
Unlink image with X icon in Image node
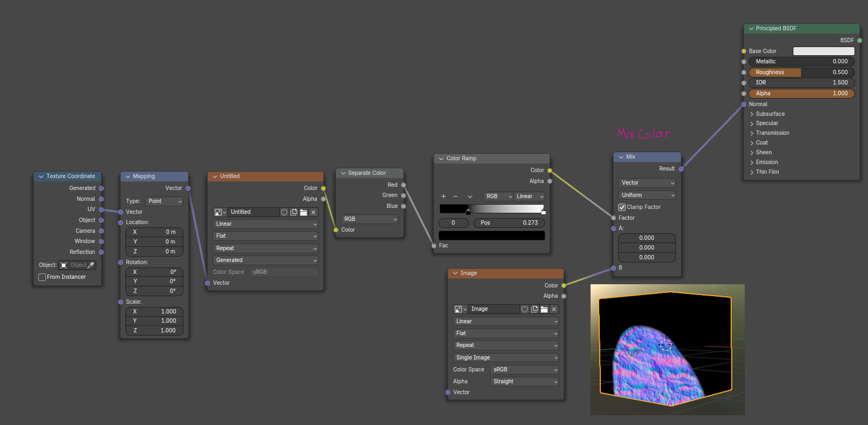click(554, 309)
